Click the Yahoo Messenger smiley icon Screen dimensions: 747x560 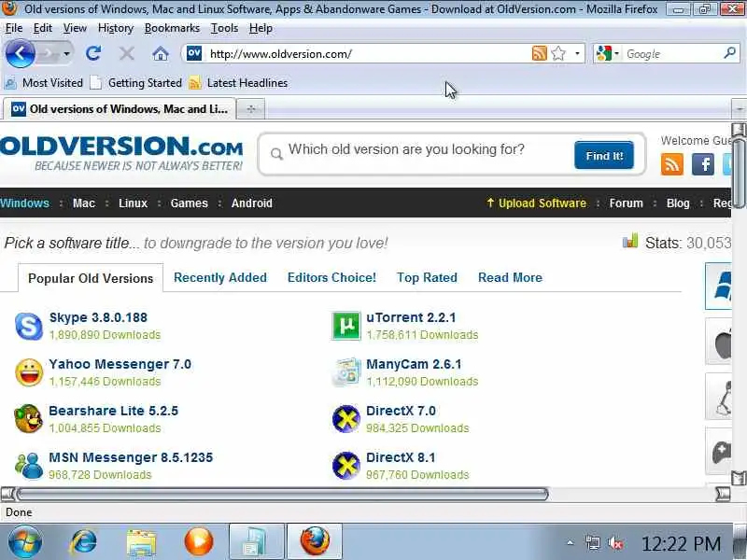click(29, 372)
